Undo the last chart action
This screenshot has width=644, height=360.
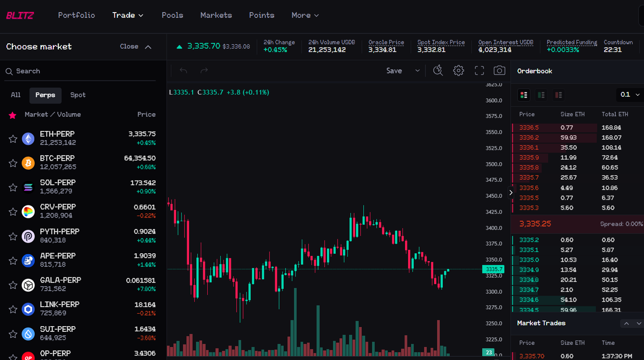[x=183, y=70]
